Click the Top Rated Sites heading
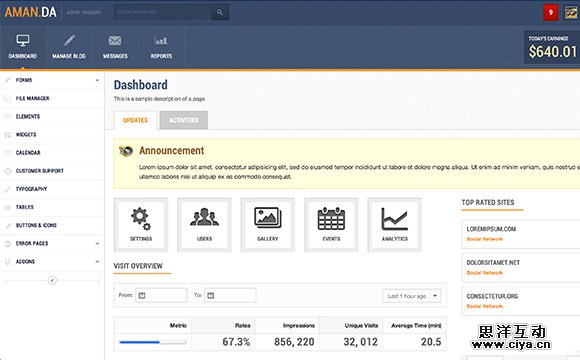This screenshot has width=580, height=360. point(488,202)
